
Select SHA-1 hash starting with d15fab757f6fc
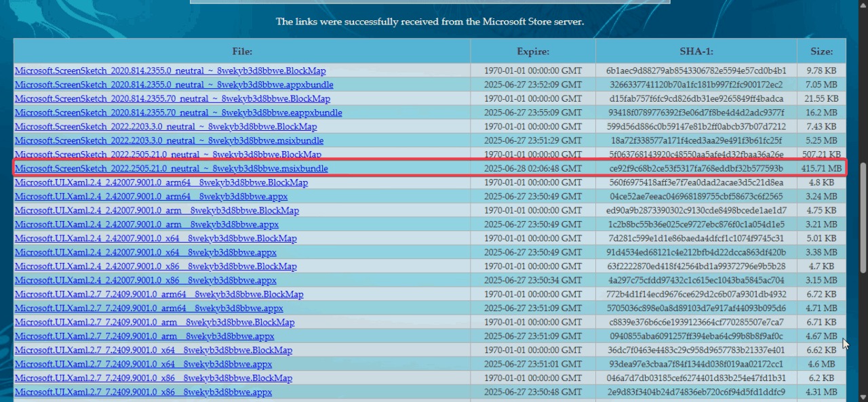point(696,98)
